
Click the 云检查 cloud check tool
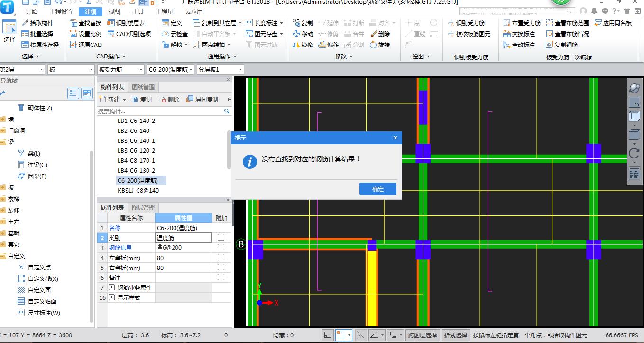pyautogui.click(x=175, y=34)
